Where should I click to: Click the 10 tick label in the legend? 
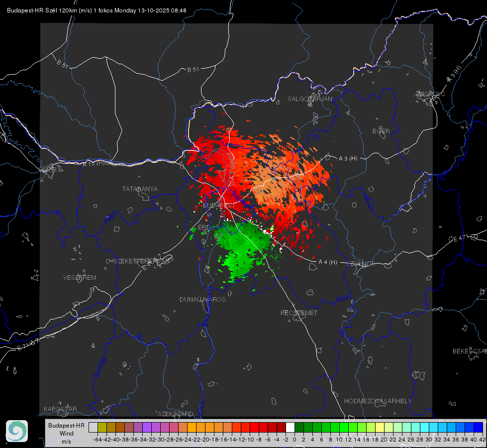pos(339,440)
